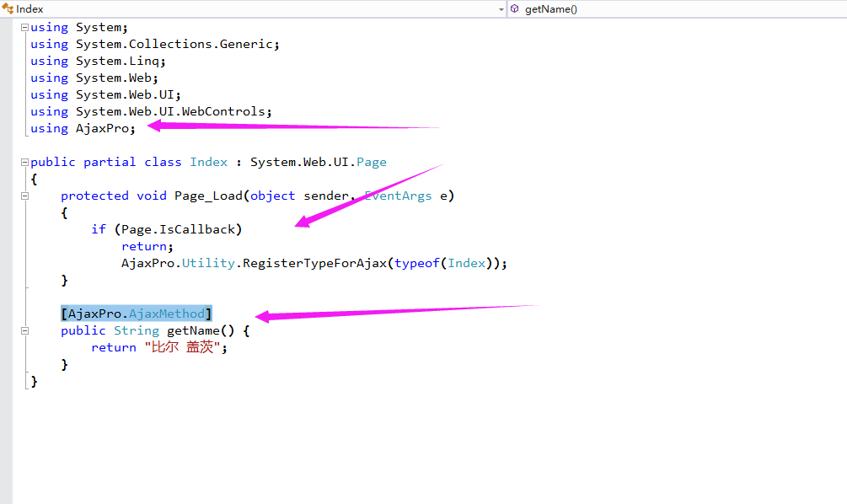The height and width of the screenshot is (504, 847).
Task: Click the Index class icon in navigation bar
Action: click(x=8, y=8)
